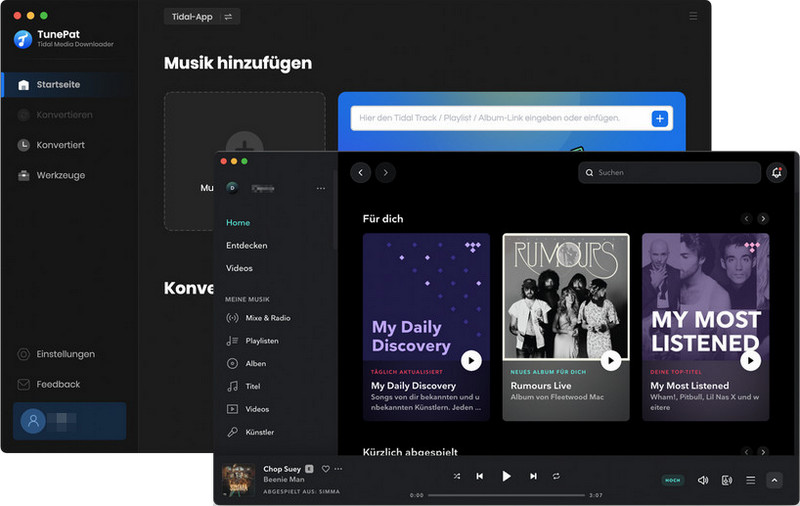Viewport: 800px width, 506px height.
Task: Play My Most Listened
Action: click(x=751, y=361)
